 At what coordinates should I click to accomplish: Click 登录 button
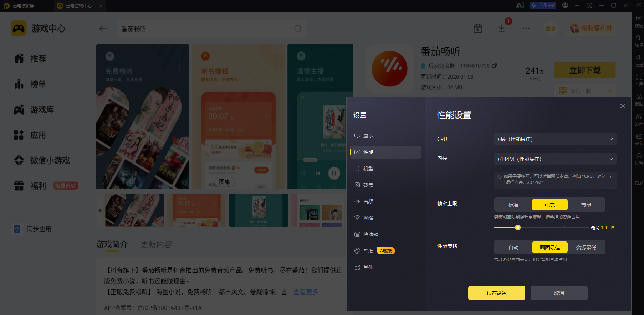click(x=551, y=28)
